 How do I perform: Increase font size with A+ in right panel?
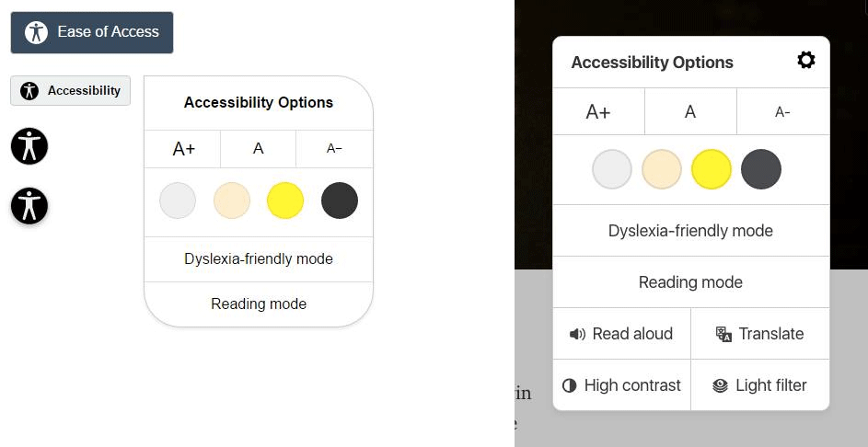coord(598,112)
